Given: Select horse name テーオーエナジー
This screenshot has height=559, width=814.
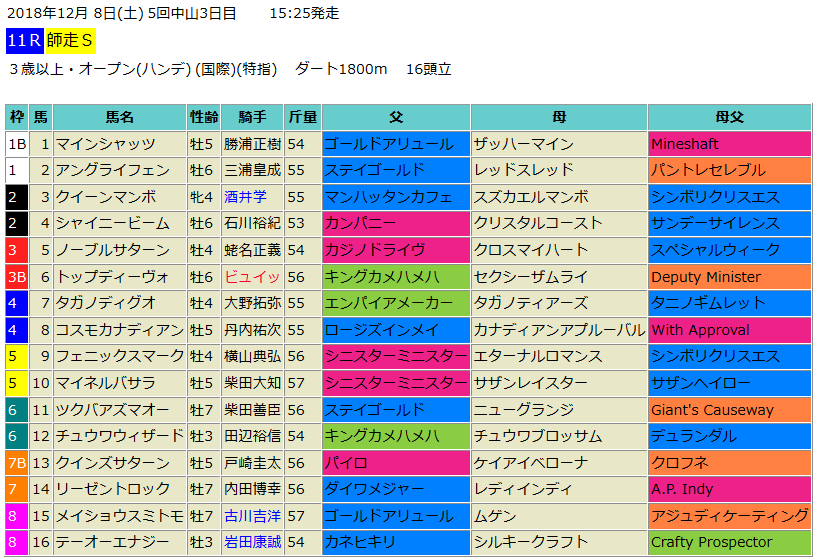Looking at the screenshot, I should [x=113, y=542].
